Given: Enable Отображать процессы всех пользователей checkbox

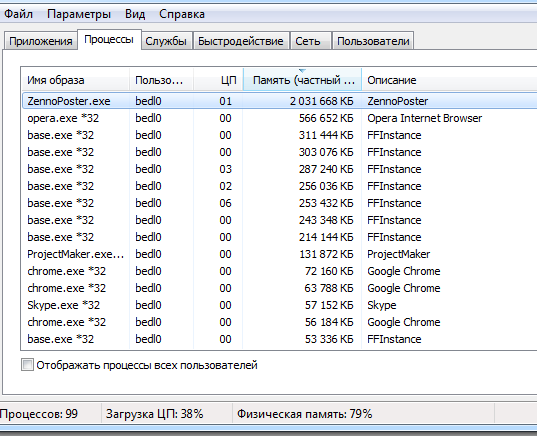Looking at the screenshot, I should pyautogui.click(x=27, y=365).
